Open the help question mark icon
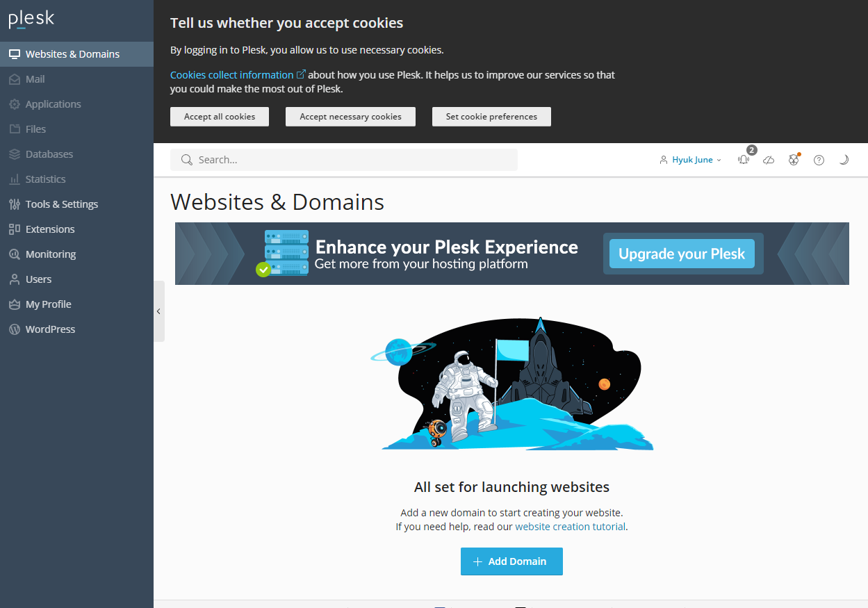Image resolution: width=868 pixels, height=608 pixels. click(x=819, y=160)
